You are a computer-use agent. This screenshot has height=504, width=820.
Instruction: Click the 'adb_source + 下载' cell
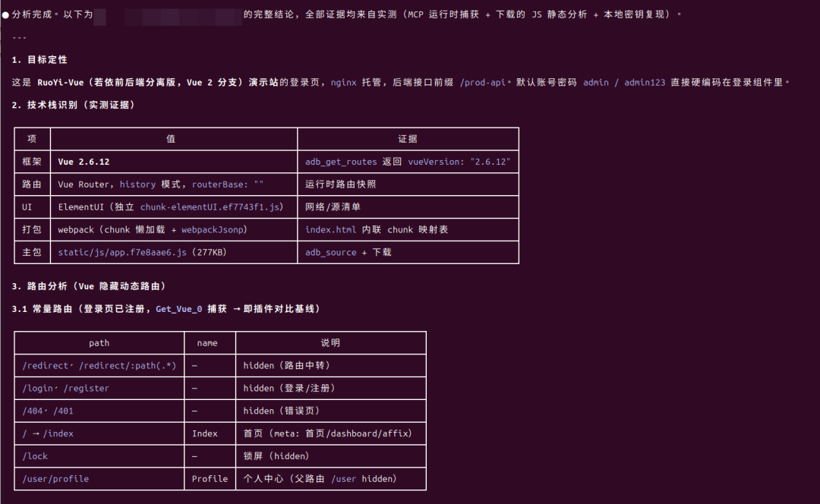(x=408, y=252)
